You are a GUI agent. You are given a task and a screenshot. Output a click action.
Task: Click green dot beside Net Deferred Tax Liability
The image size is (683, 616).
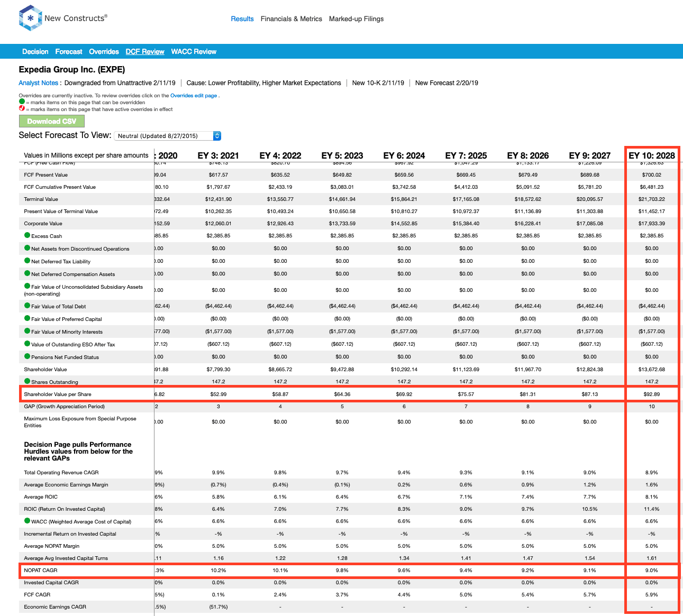27,261
